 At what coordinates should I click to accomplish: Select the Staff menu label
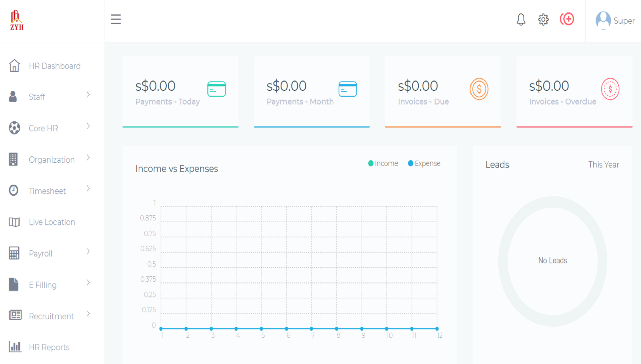click(x=37, y=97)
